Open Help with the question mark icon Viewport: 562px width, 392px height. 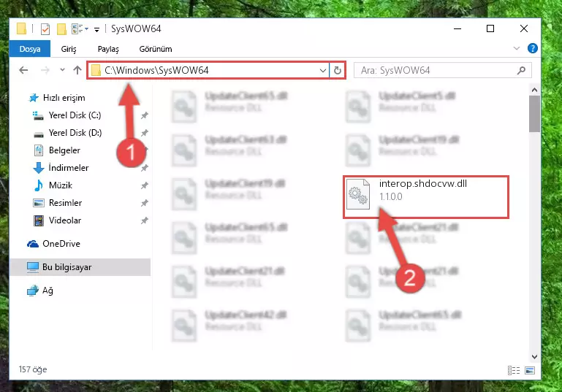tap(533, 48)
